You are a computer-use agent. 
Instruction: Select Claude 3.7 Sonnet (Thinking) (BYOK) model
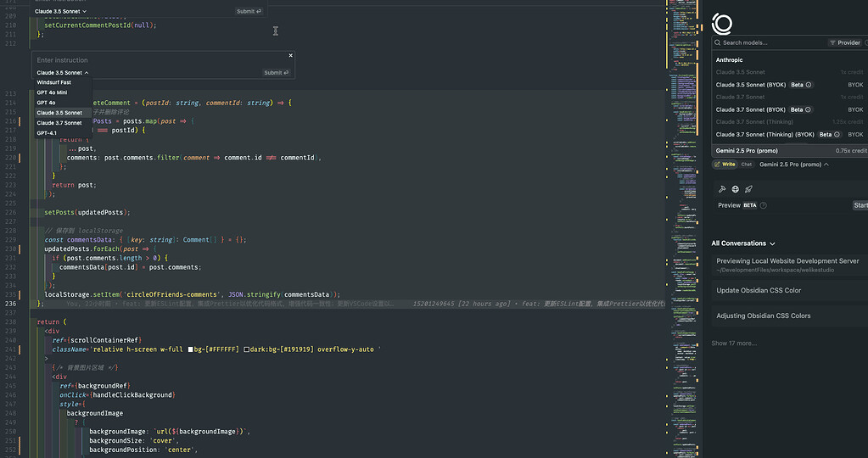(789, 134)
